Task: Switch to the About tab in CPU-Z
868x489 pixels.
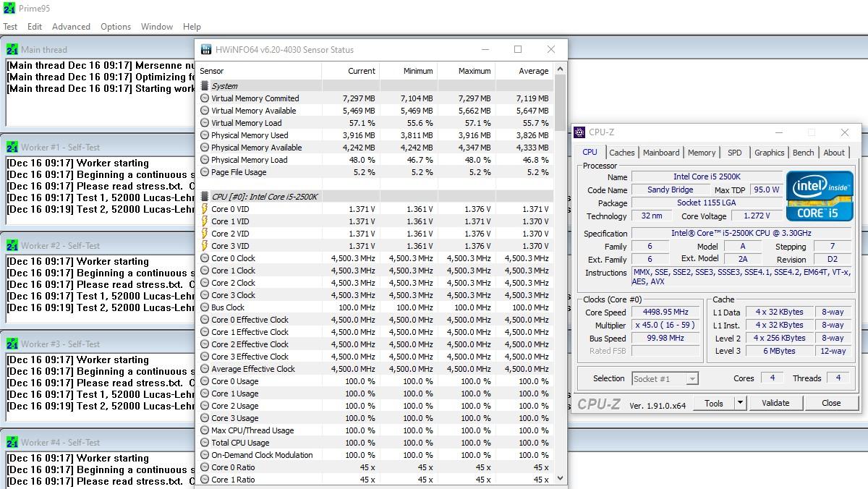Action: (x=834, y=153)
